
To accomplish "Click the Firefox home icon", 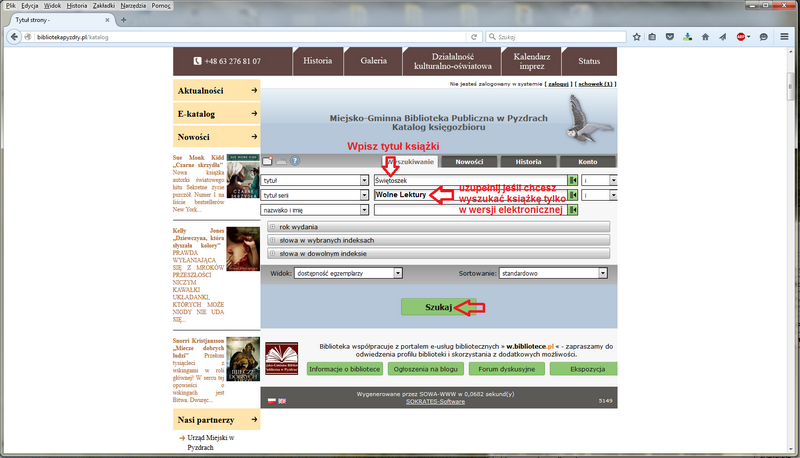I will click(703, 37).
